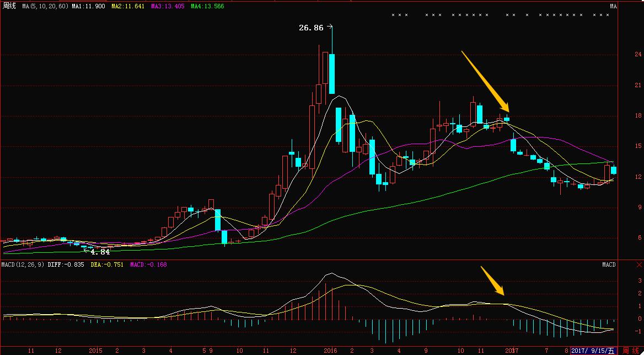Image resolution: width=644 pixels, height=355 pixels.
Task: Click the MA indicator label at top right
Action: pos(613,6)
